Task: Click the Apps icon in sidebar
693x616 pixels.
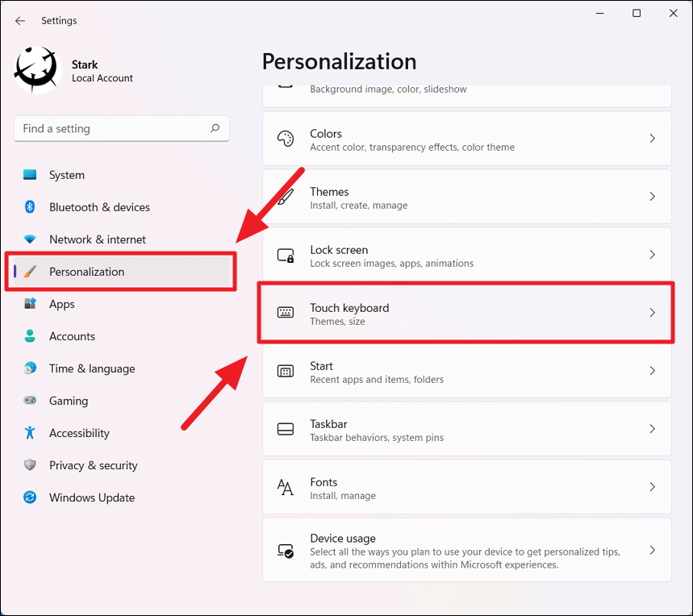Action: coord(30,304)
